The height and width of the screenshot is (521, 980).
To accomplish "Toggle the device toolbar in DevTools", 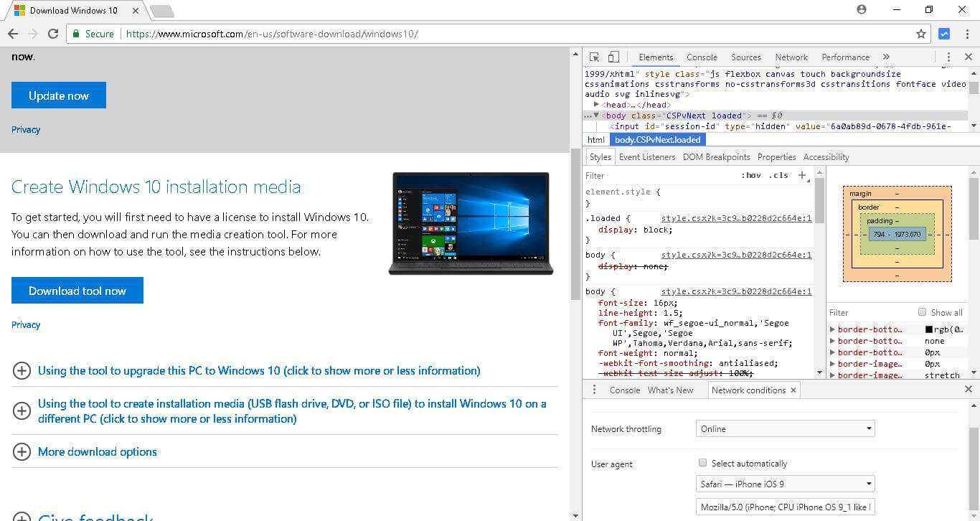I will pyautogui.click(x=613, y=57).
